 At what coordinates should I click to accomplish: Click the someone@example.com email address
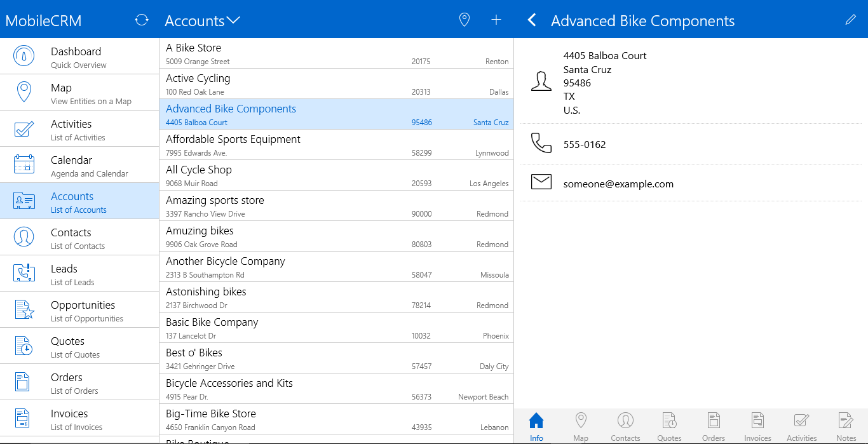click(x=617, y=184)
